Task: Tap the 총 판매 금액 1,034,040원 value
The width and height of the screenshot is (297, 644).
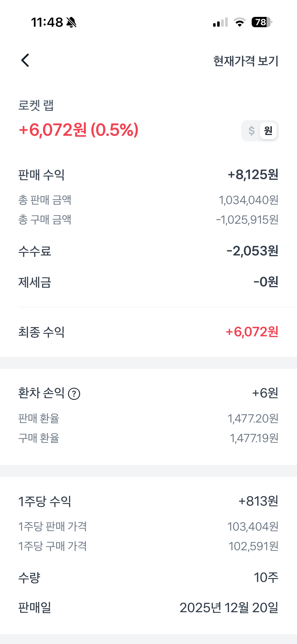Action: point(248,200)
